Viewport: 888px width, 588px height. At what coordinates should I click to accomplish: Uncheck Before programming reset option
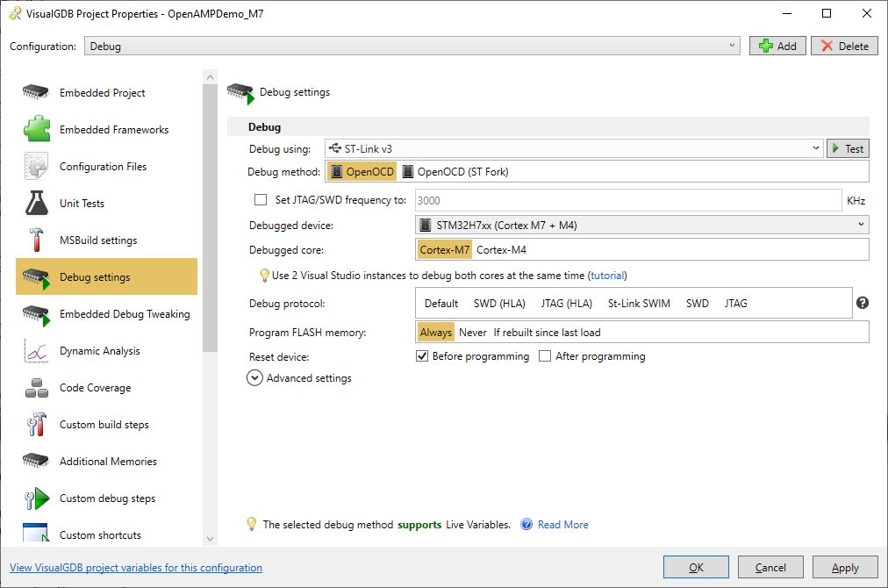tap(422, 356)
